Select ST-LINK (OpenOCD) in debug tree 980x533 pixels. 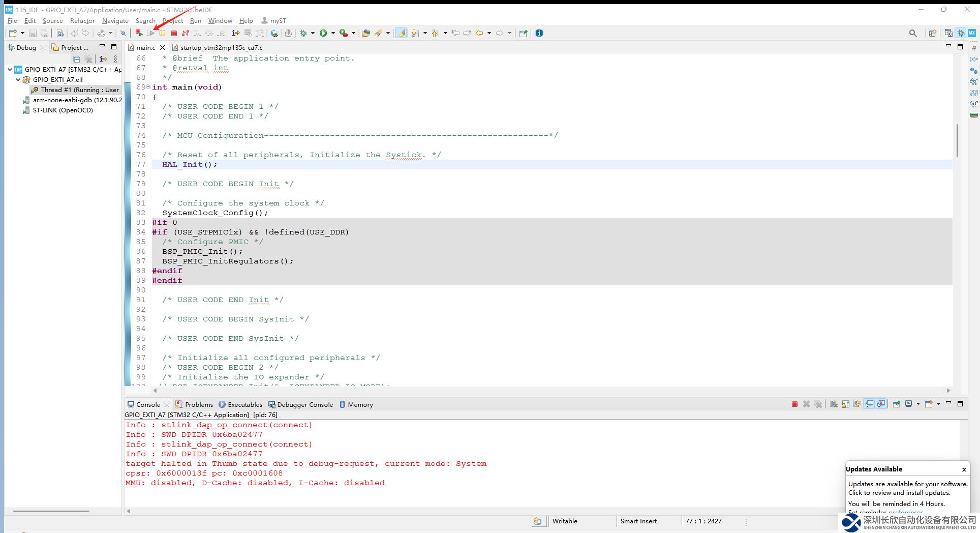pos(63,110)
